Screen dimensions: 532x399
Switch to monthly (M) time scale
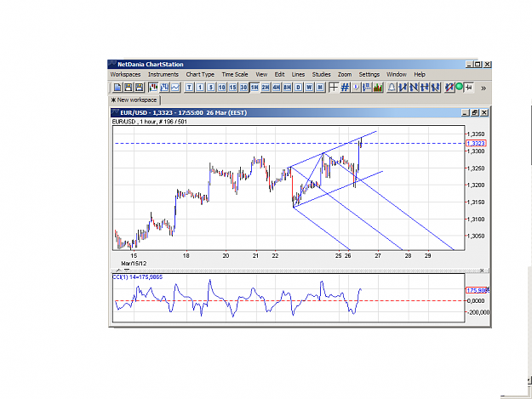coord(319,88)
